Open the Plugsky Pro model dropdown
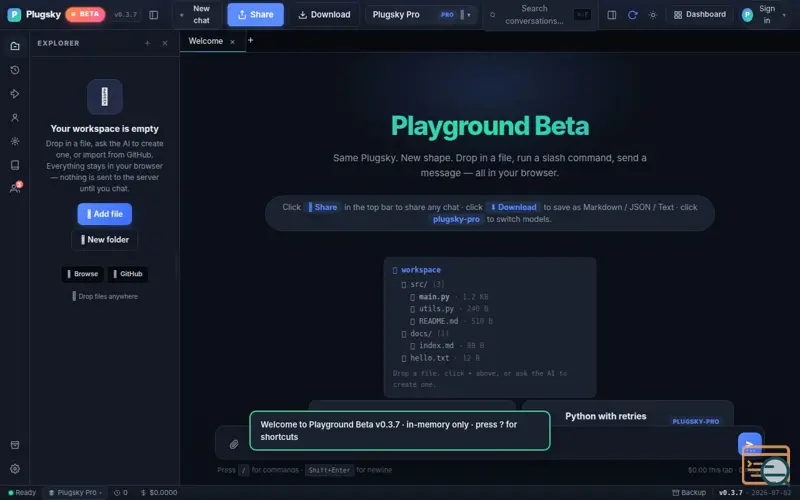The image size is (800, 500). tap(421, 14)
